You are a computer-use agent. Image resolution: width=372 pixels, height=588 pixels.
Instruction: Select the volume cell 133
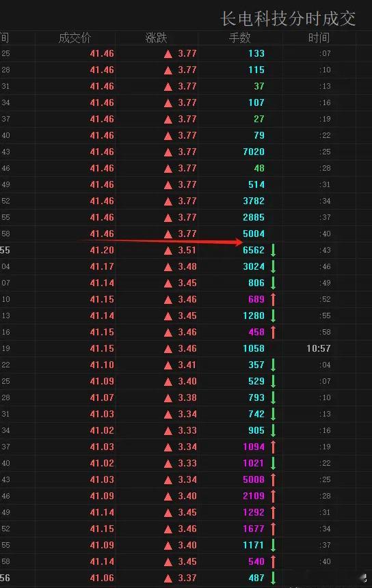click(x=256, y=54)
